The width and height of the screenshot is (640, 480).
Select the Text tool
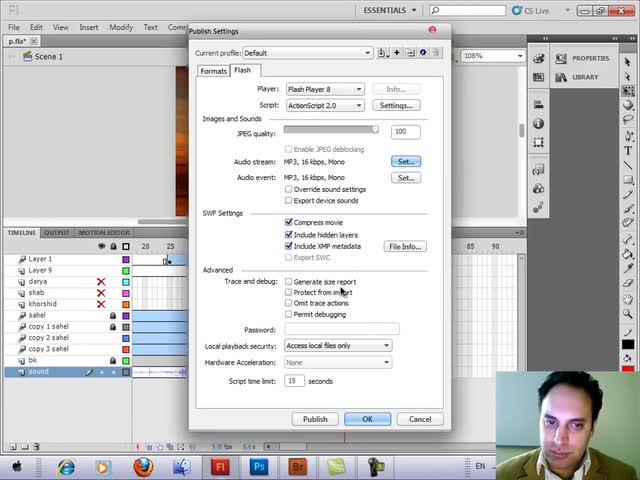(628, 151)
